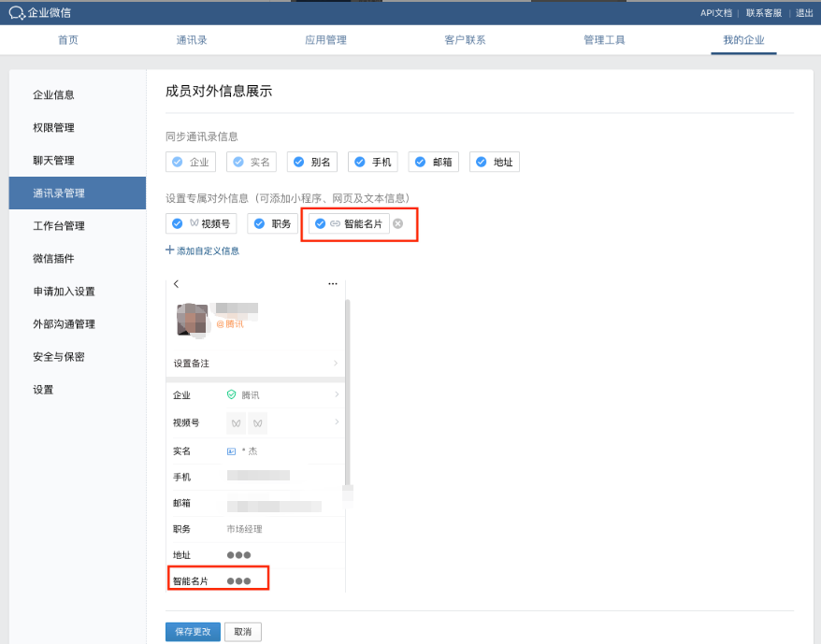821x644 pixels.
Task: Click the 保存更改 button
Action: tap(194, 632)
